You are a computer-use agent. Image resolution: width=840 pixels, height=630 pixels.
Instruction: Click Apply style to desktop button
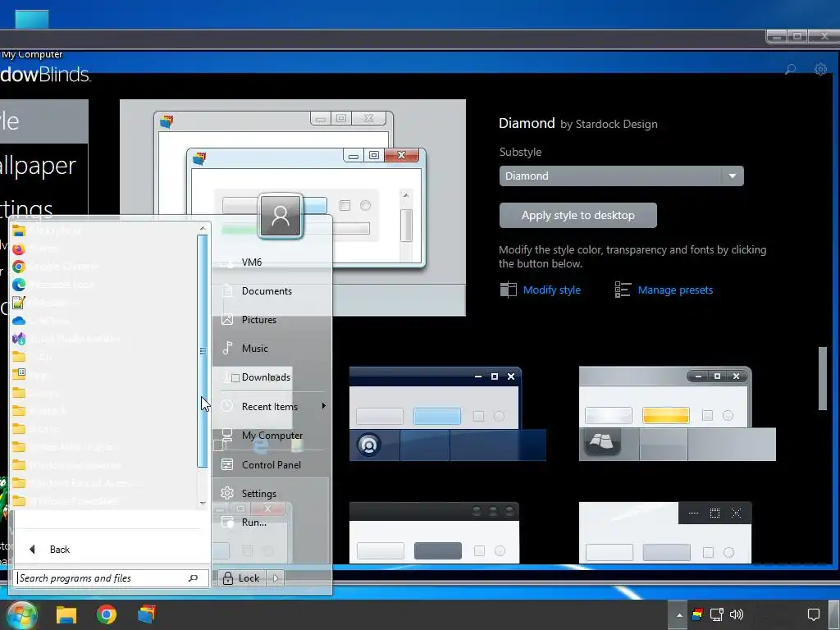coord(578,216)
